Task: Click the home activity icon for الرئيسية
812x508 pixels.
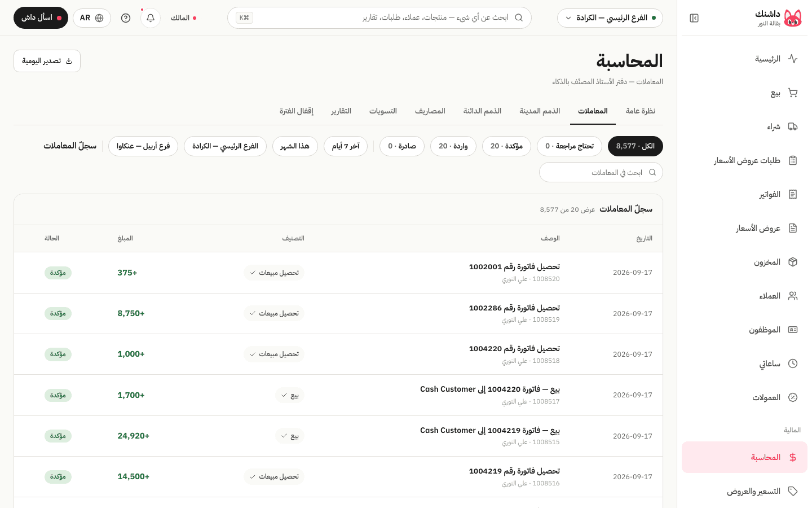Action: point(793,59)
